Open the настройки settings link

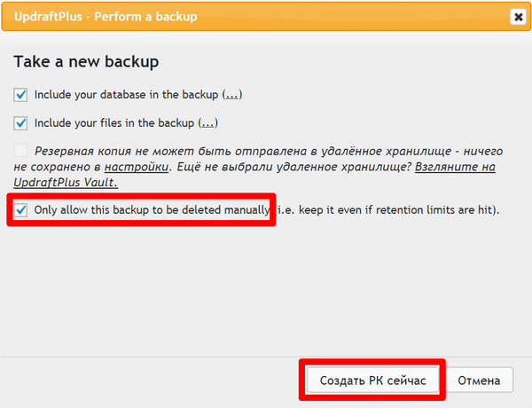click(137, 167)
